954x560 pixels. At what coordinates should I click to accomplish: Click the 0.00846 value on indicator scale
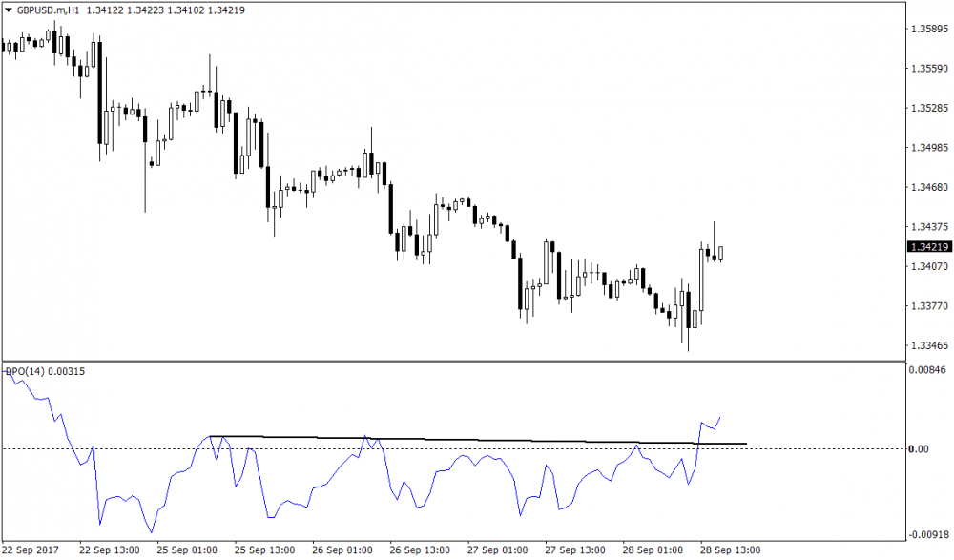(x=926, y=369)
